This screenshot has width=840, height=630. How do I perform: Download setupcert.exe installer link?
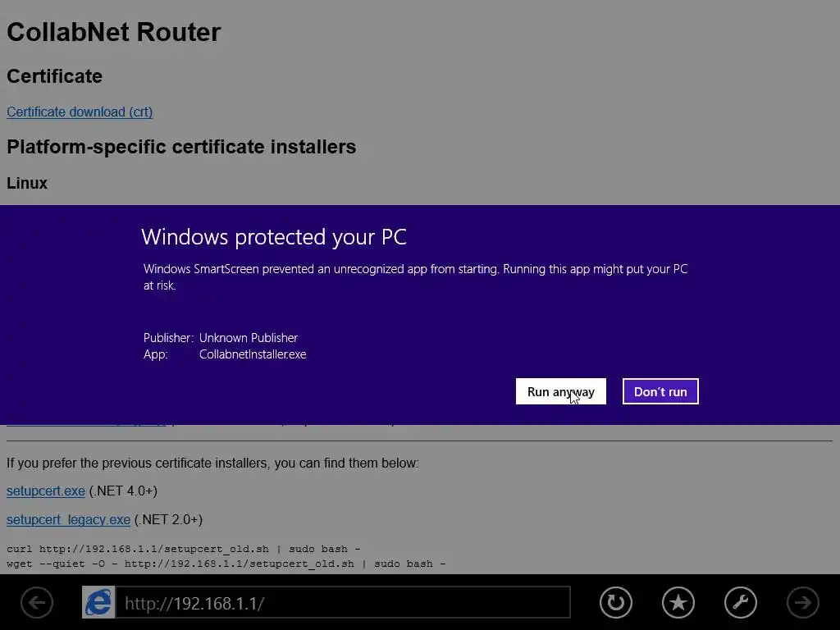click(x=46, y=491)
